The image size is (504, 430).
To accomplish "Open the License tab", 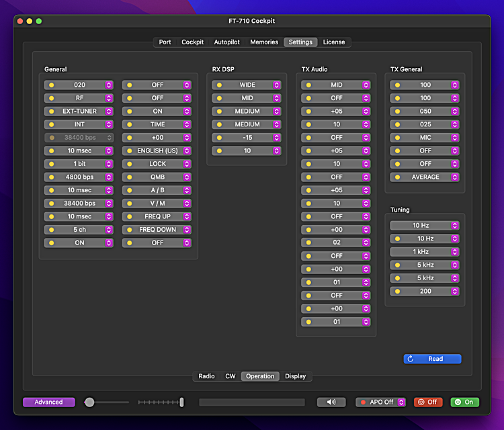I will [334, 42].
